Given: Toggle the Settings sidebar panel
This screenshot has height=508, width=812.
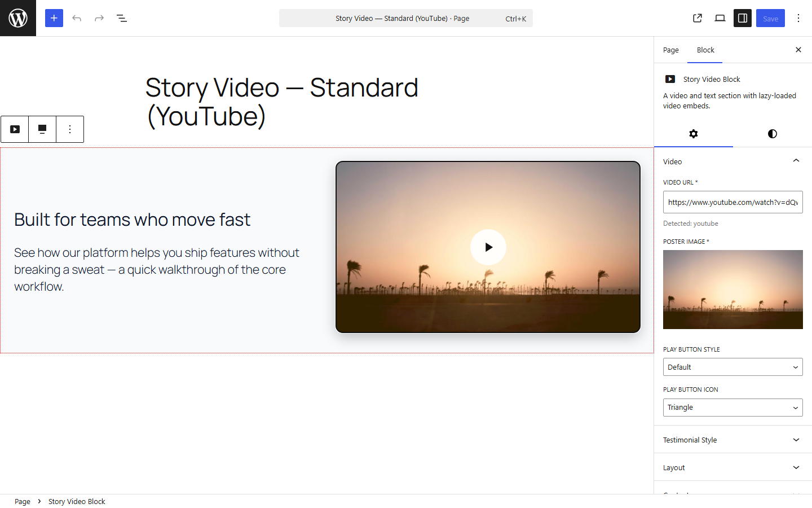Looking at the screenshot, I should point(743,18).
